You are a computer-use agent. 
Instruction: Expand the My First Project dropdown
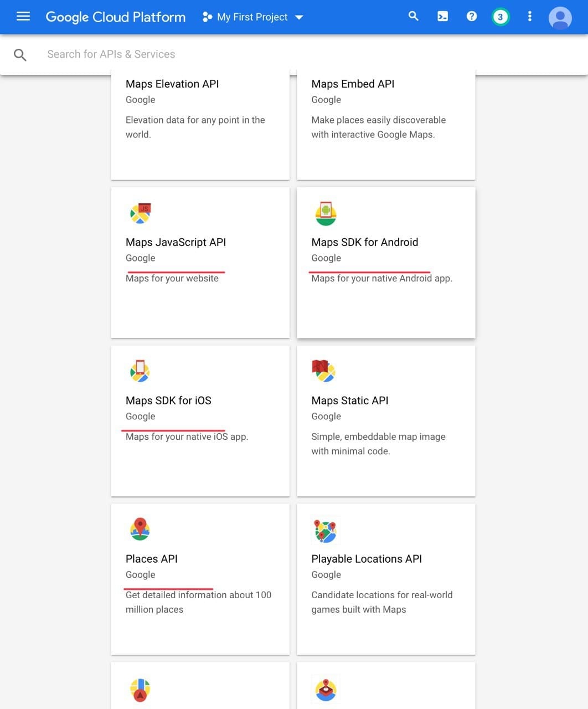tap(253, 17)
